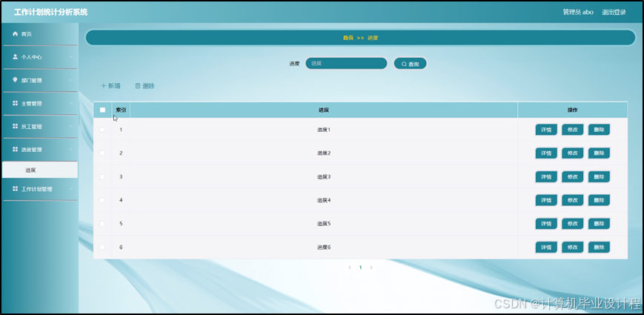This screenshot has height=315, width=644.
Task: Open 首页 in the sidebar
Action: coord(40,34)
